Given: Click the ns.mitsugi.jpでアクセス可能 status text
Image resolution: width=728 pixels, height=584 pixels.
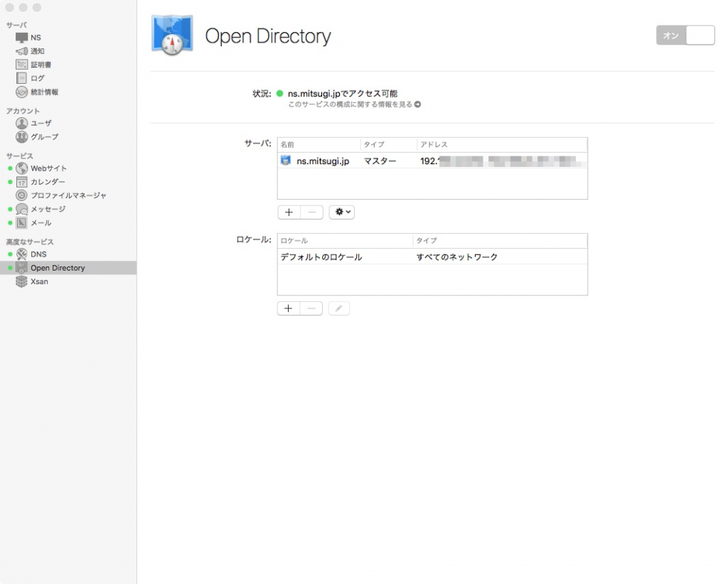Looking at the screenshot, I should point(343,94).
